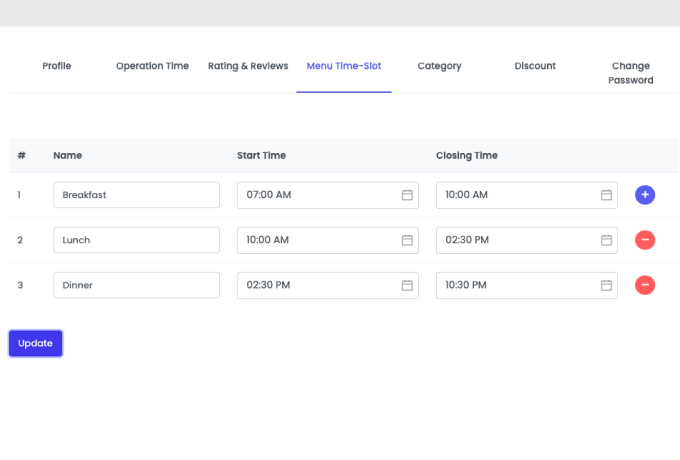Select the 07:00 AM start time field
The width and height of the screenshot is (680, 460).
click(327, 195)
